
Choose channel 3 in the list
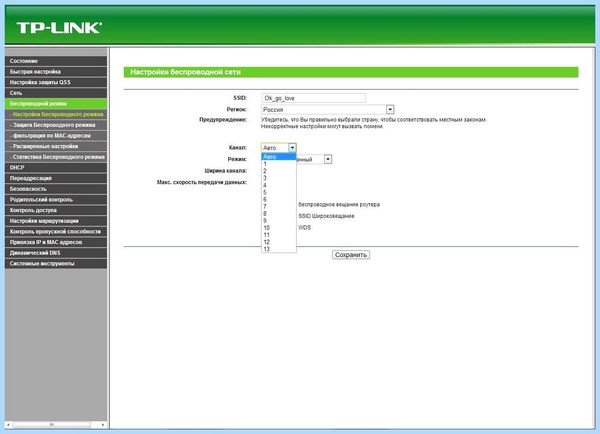pyautogui.click(x=279, y=178)
